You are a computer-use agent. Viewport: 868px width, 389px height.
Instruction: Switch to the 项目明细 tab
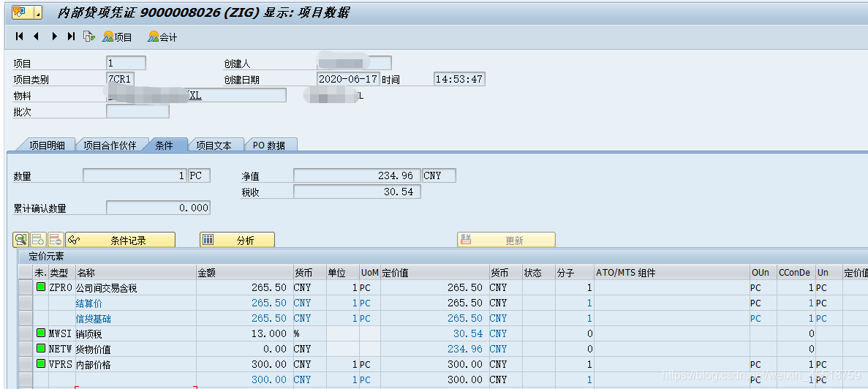pos(47,145)
